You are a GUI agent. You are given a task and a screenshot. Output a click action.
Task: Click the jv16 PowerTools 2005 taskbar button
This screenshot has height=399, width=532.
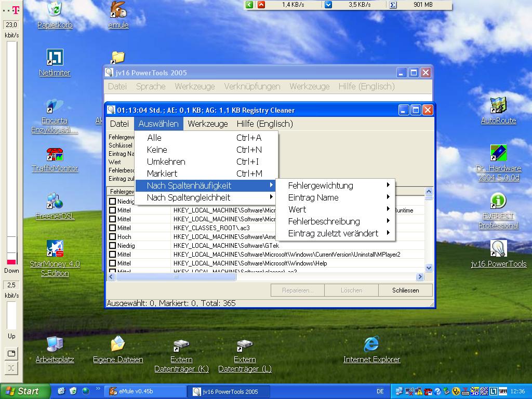click(229, 391)
